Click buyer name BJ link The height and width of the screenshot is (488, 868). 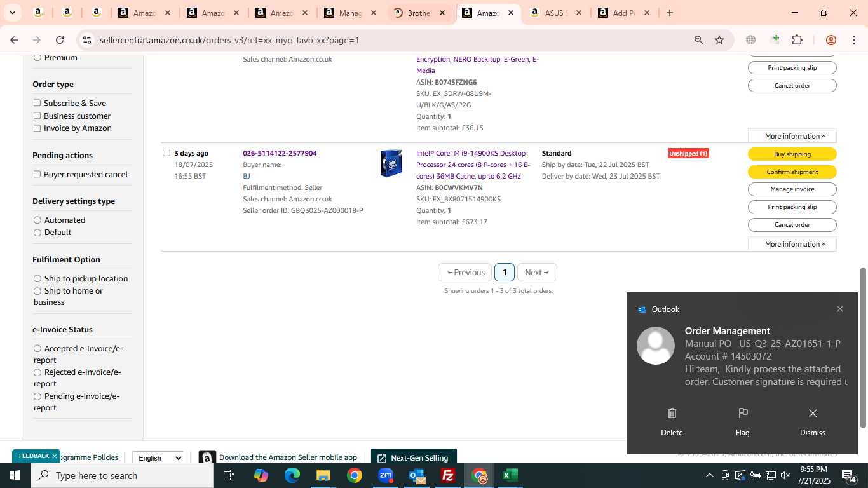[247, 176]
